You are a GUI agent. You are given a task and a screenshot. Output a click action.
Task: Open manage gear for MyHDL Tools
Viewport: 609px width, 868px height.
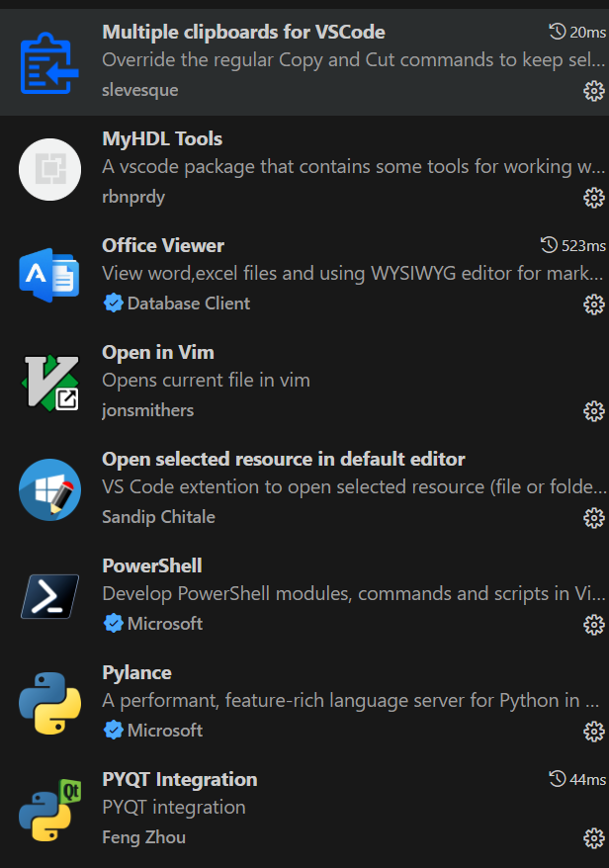[594, 198]
